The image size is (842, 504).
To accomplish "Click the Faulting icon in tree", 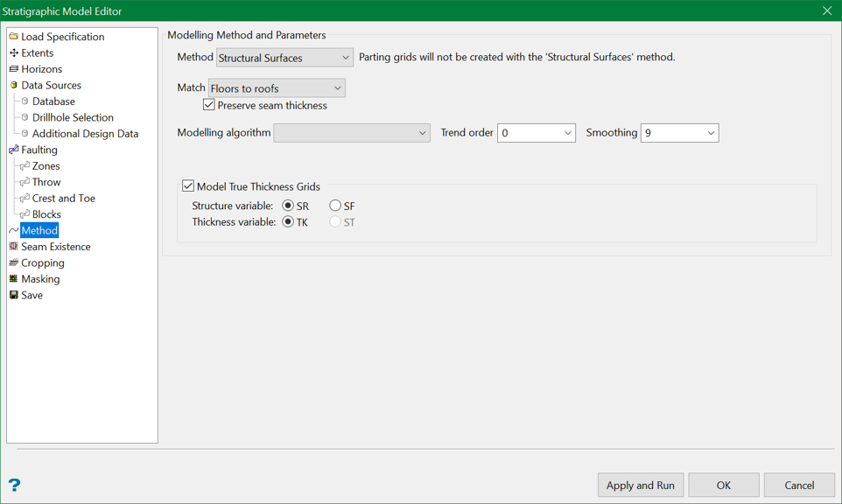I will pos(13,150).
